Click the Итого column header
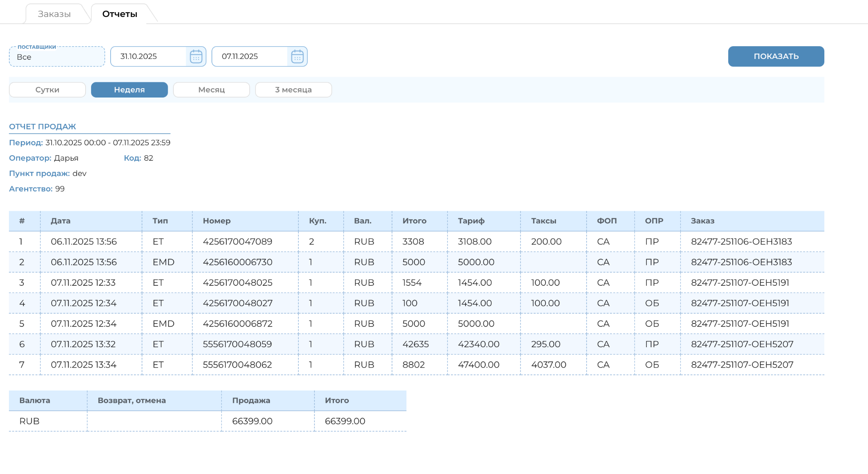The image size is (868, 474). (x=414, y=220)
